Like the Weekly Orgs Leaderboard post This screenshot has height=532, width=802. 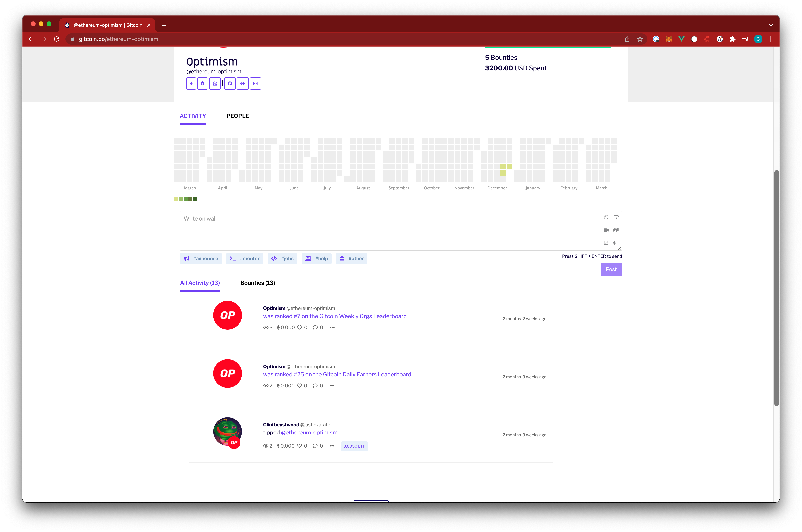click(x=300, y=328)
